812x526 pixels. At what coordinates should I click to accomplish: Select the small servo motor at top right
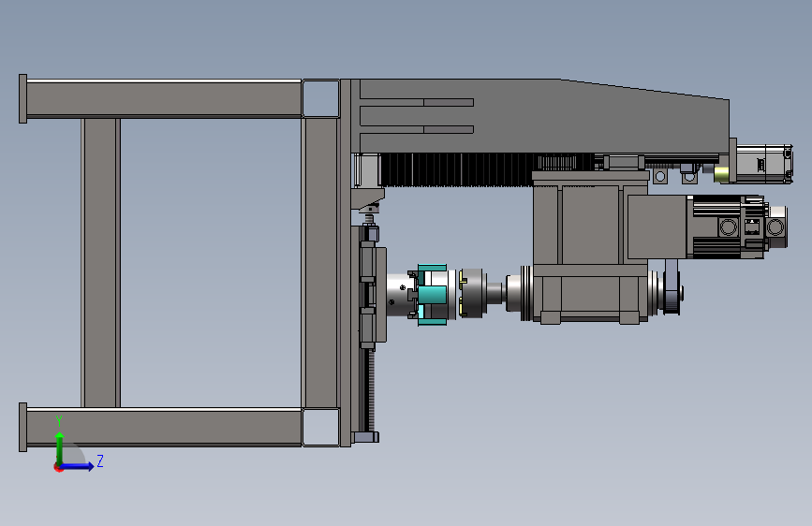pyautogui.click(x=764, y=164)
